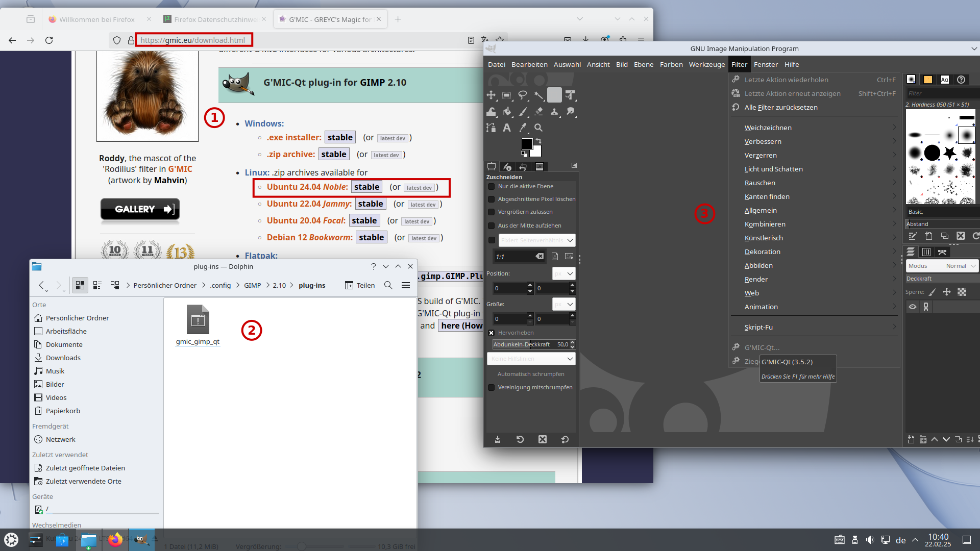This screenshot has height=551, width=980.
Task: Open the 'Keine Hilfslinien' dropdown
Action: 531,359
